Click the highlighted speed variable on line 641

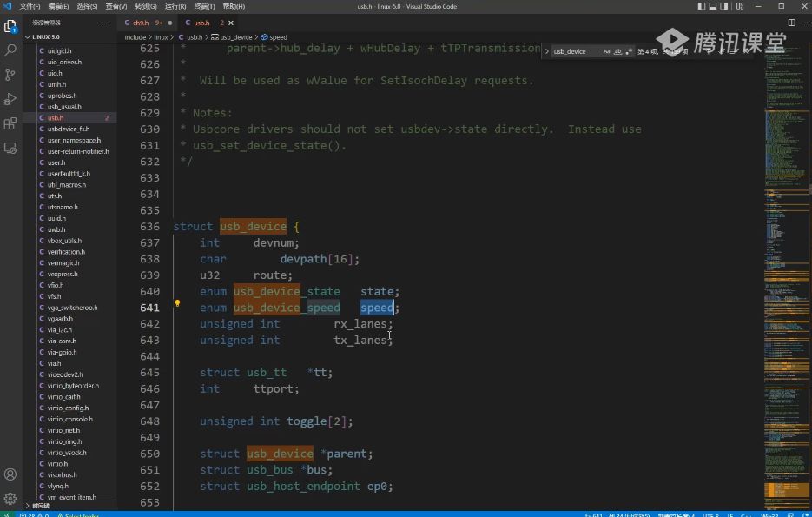tap(377, 308)
